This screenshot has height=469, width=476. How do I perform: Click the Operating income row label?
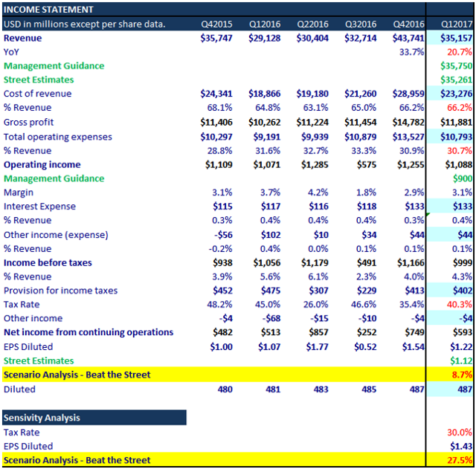[42, 164]
